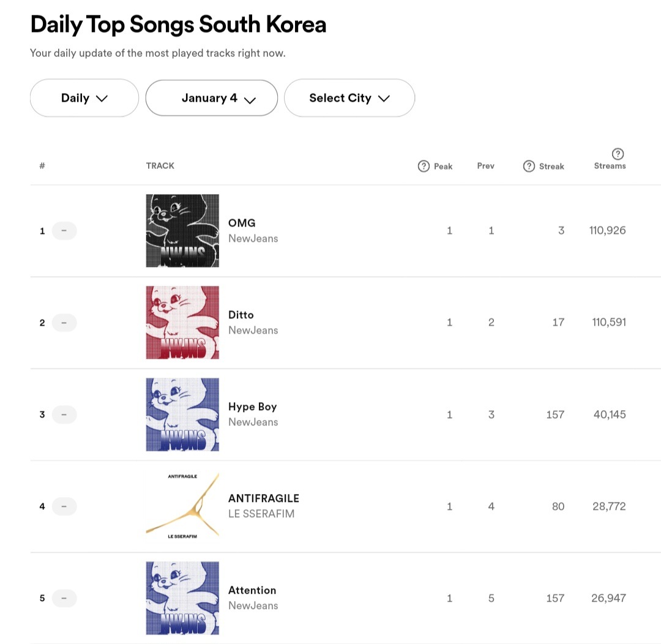
Task: Click the Streak column help icon
Action: (x=529, y=166)
